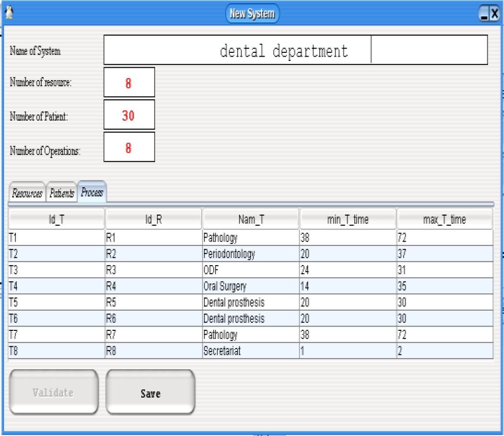Focus the Number of Patient field

point(129,115)
